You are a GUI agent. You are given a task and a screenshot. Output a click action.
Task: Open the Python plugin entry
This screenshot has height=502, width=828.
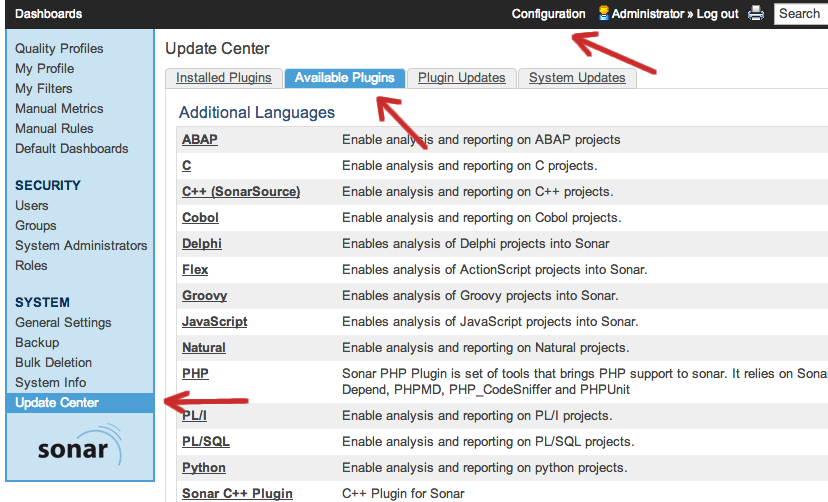coord(204,468)
